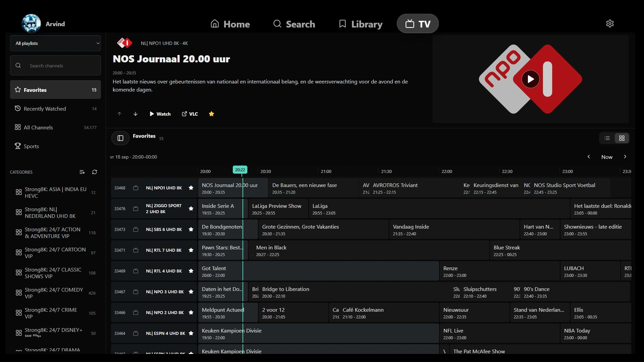The image size is (644, 362).
Task: Open channel in VLC
Action: pyautogui.click(x=190, y=114)
